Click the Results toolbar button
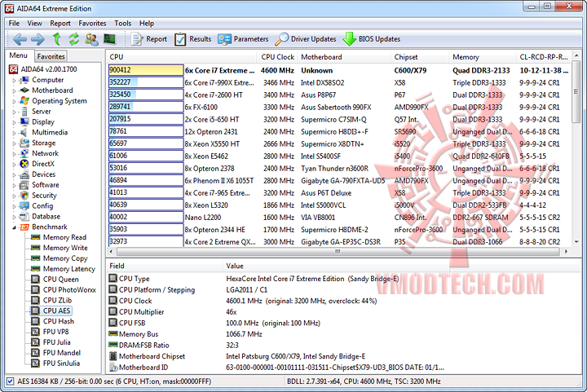 pos(192,39)
